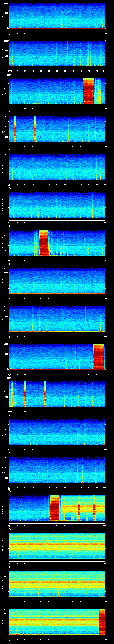Open the spectrogram panel starting at 0:33:00
Screen dimensions: 114x644
[57, 432]
